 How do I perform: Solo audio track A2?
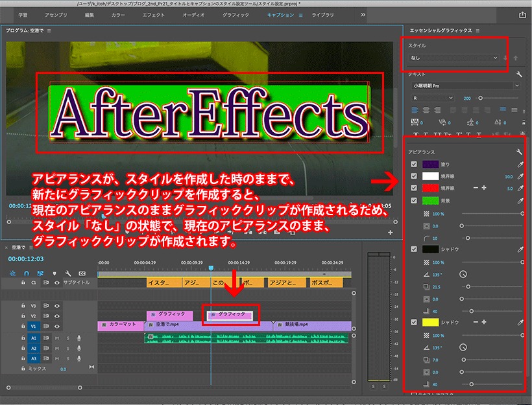(68, 348)
